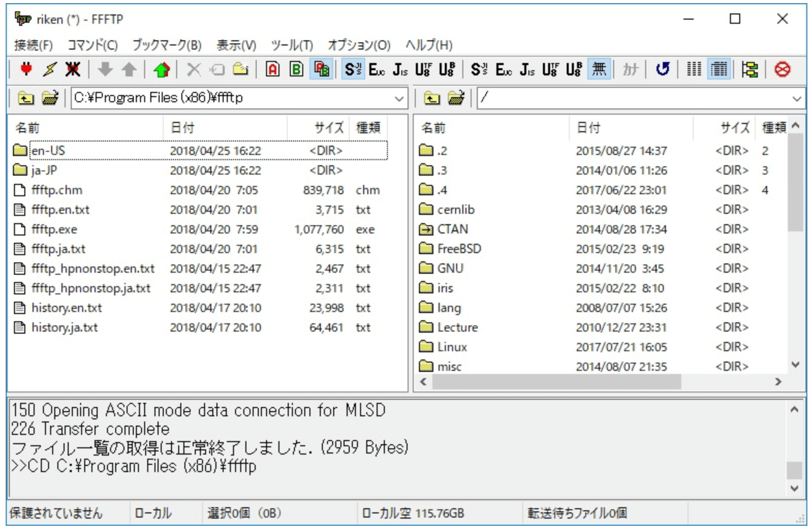Click the remote pane horizontal scrollbar thumb
811x532 pixels.
point(557,382)
